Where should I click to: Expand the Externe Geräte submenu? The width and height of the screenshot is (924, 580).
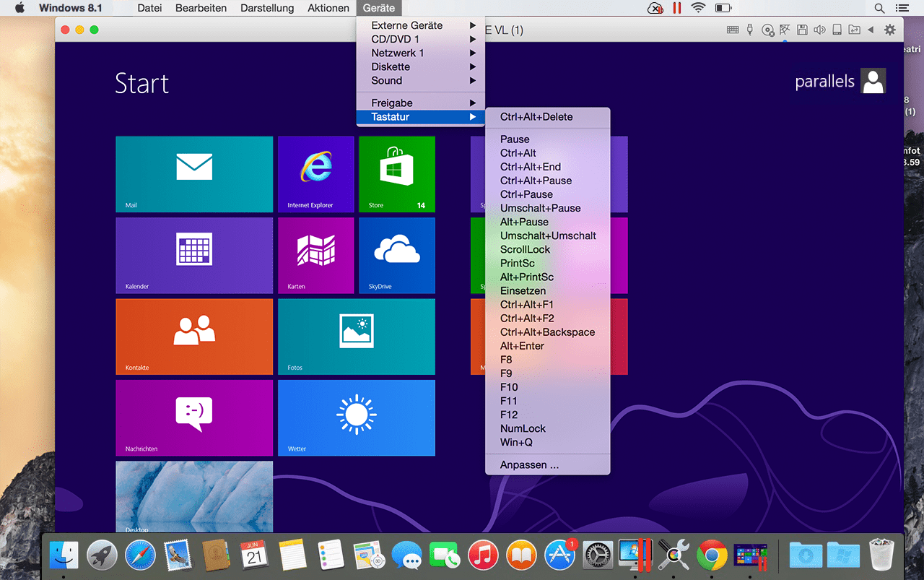click(406, 25)
